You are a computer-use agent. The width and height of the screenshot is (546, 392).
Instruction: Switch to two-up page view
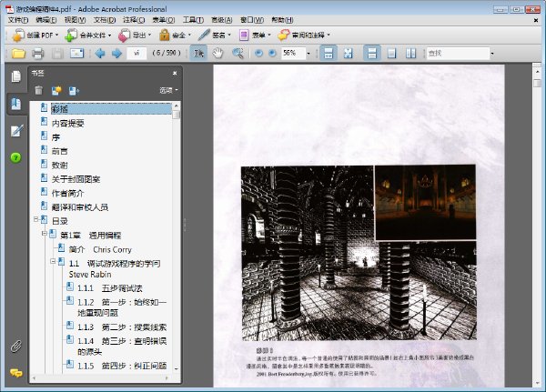(411, 54)
